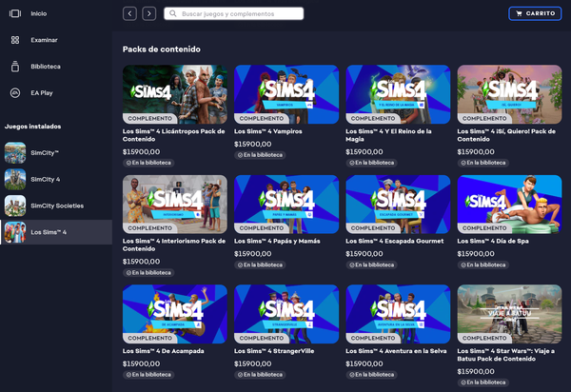Click the shopping cart icon in Carrito
This screenshot has width=571, height=392.
click(x=519, y=13)
